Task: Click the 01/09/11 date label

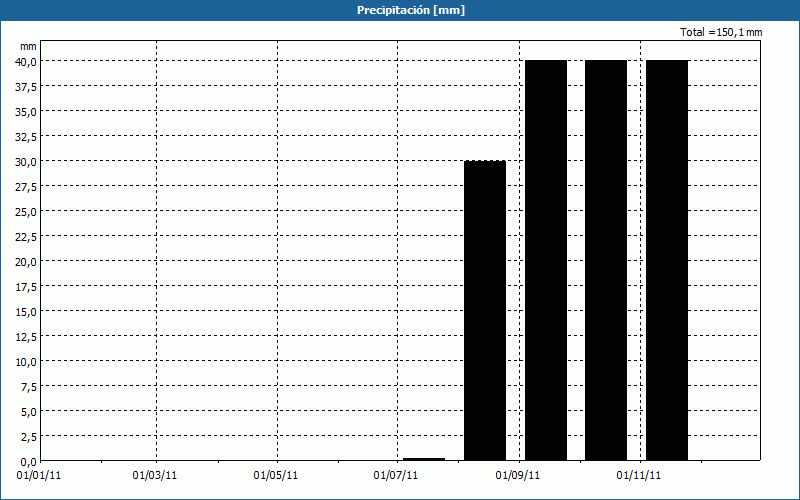Action: click(x=517, y=476)
